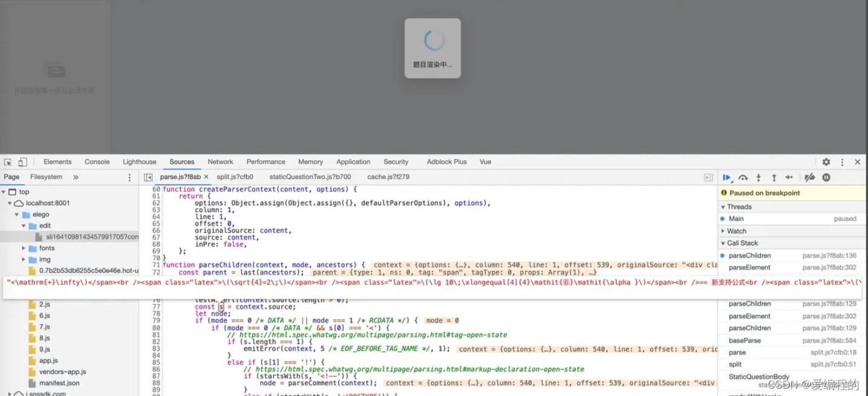Open app.js in file tree
The image size is (868, 396).
pyautogui.click(x=48, y=361)
